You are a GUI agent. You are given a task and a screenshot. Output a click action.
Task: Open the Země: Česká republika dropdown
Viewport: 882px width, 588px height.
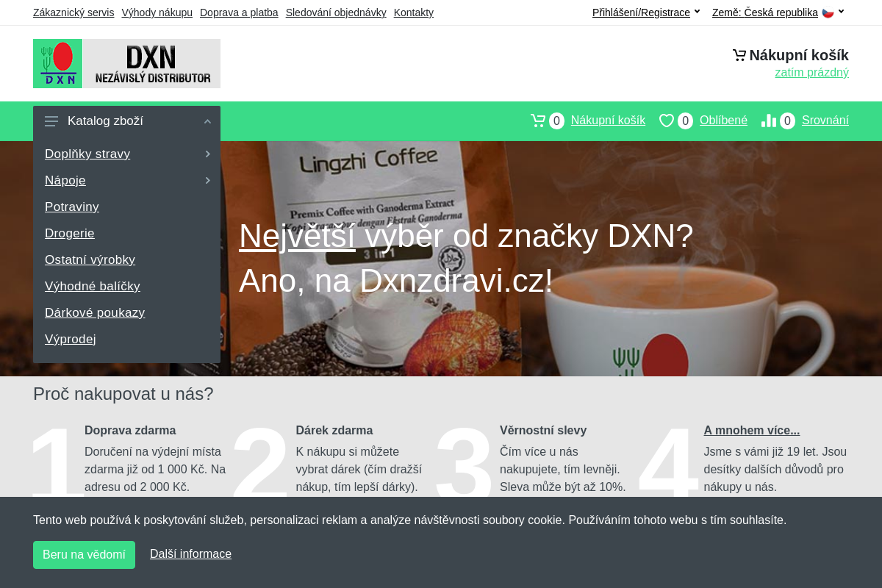[x=778, y=12]
